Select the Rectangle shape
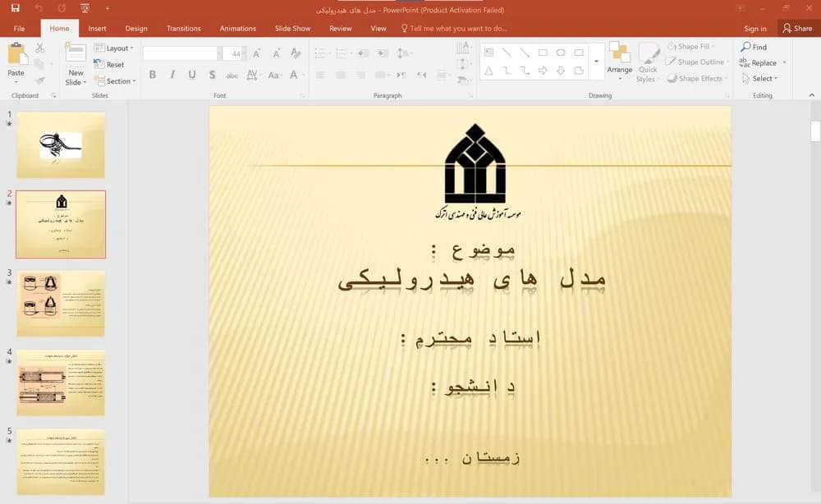 (543, 53)
